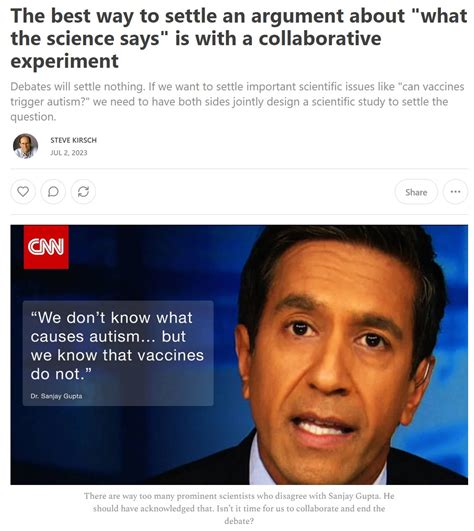Image resolution: width=474 pixels, height=531 pixels.
Task: Restack the post using the circular arrows icon
Action: 83,192
